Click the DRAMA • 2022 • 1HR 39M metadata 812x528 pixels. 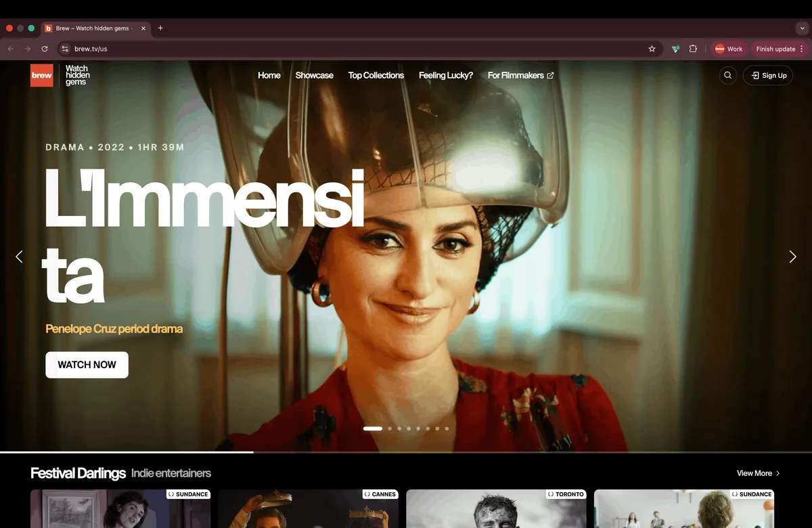point(115,147)
